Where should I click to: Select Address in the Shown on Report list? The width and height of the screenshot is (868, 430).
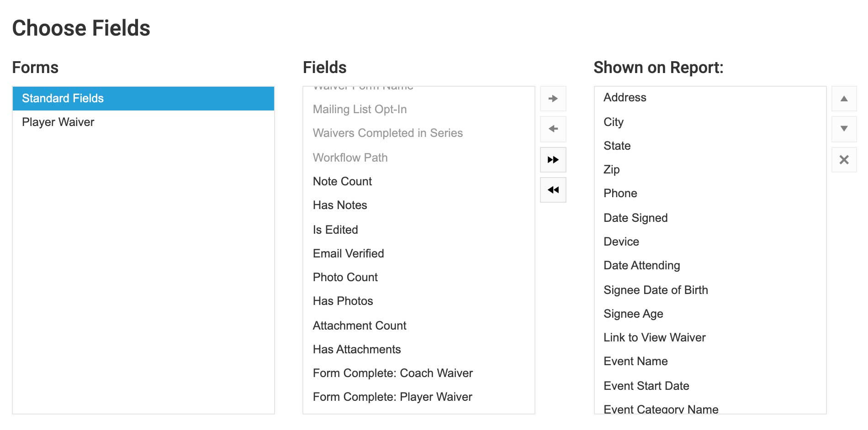click(x=625, y=97)
